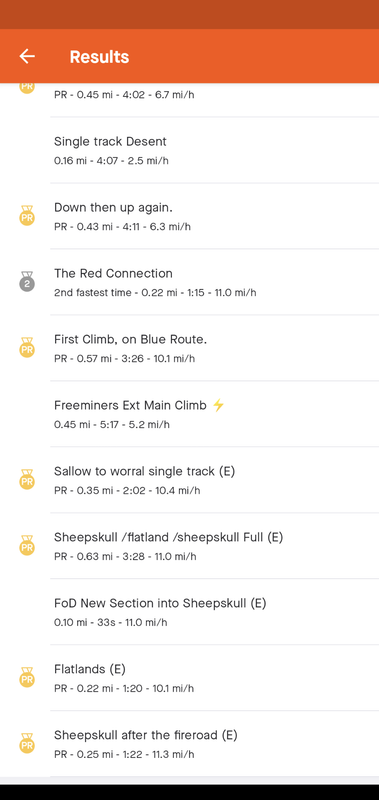Click PR medal icon next to Flatlands (E)
Image resolution: width=379 pixels, height=800 pixels.
tap(27, 677)
